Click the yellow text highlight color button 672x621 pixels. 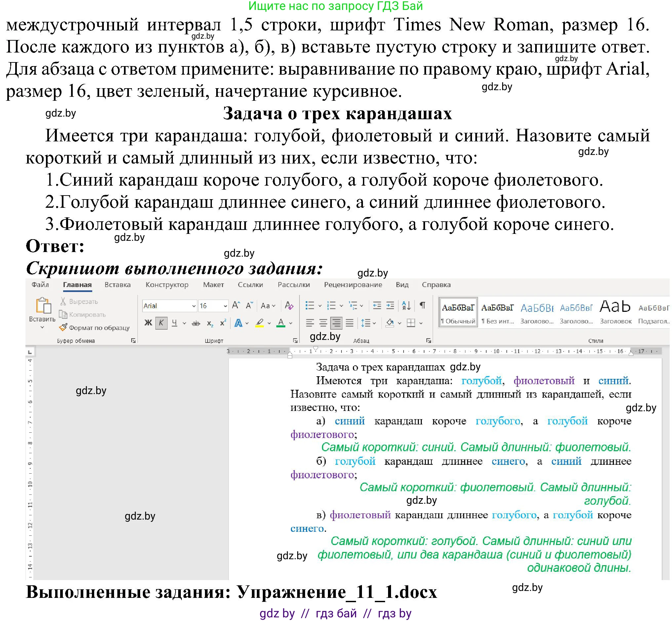259,323
